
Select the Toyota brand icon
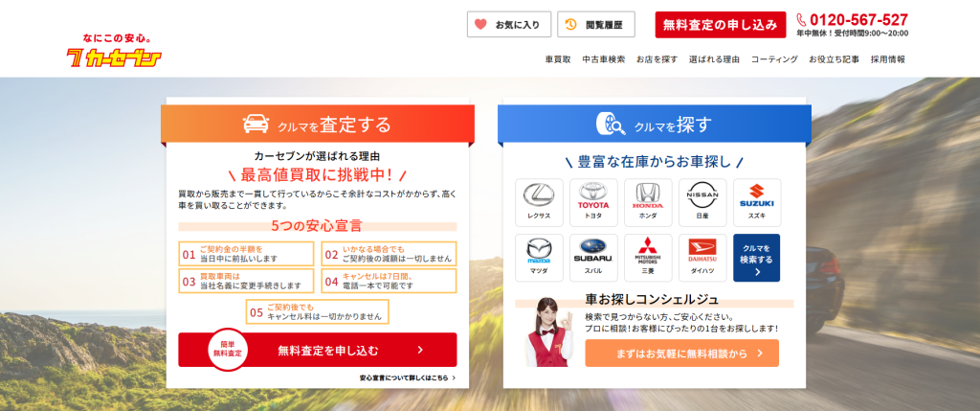[x=593, y=202]
